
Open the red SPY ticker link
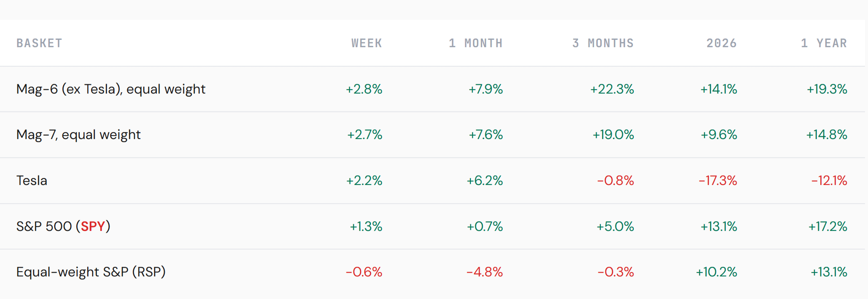[x=93, y=226]
